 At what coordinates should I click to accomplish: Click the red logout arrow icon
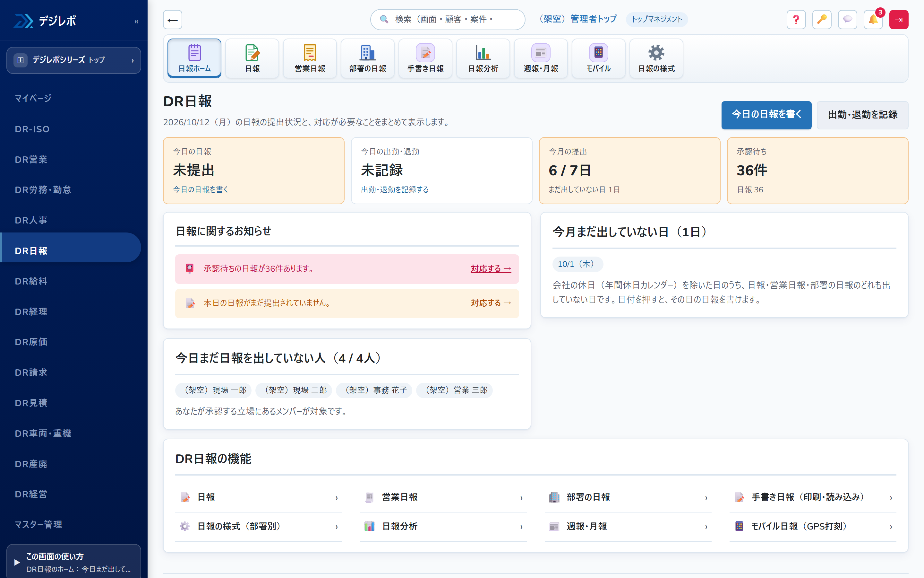point(899,20)
